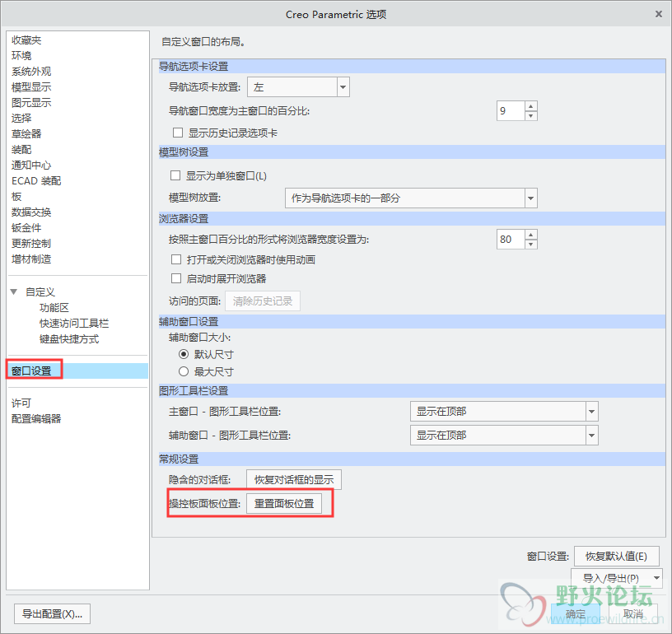Open 键盘快捷方式 settings
This screenshot has height=634, width=672.
(69, 339)
